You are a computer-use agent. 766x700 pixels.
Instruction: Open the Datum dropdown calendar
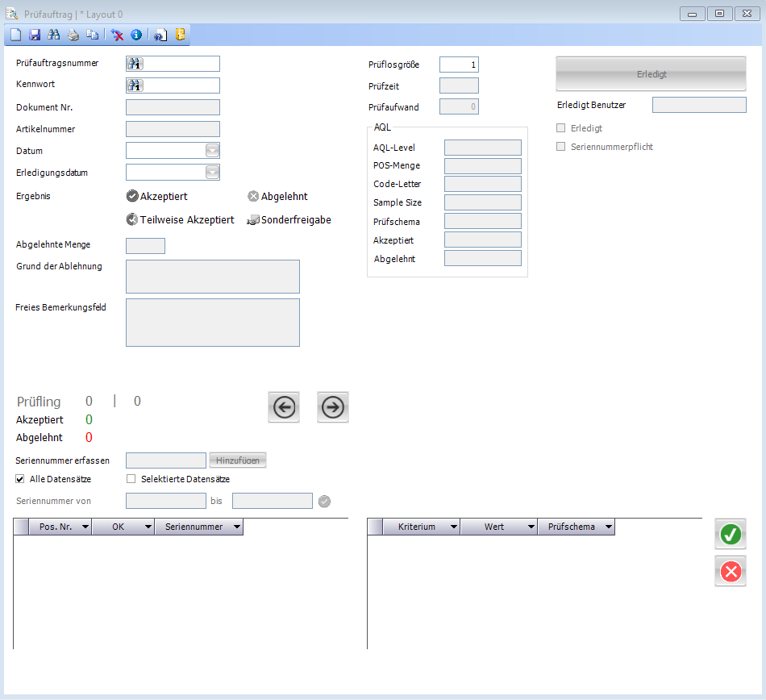click(x=212, y=151)
